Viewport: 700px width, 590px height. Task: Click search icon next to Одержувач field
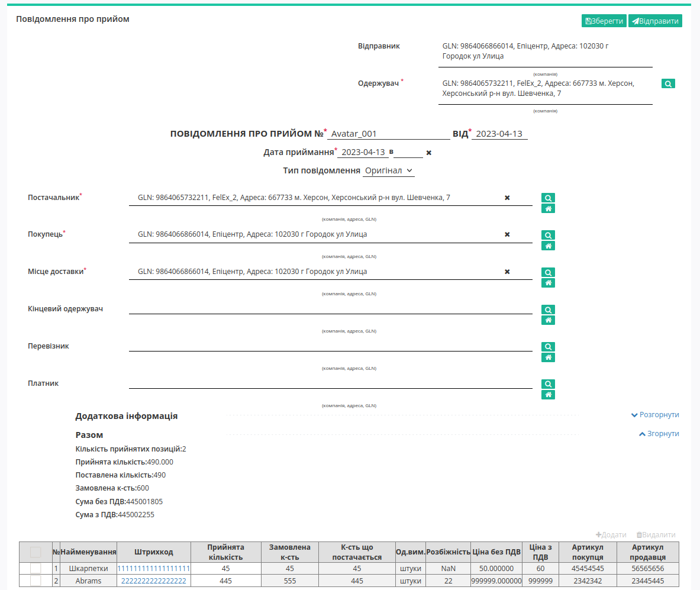668,83
